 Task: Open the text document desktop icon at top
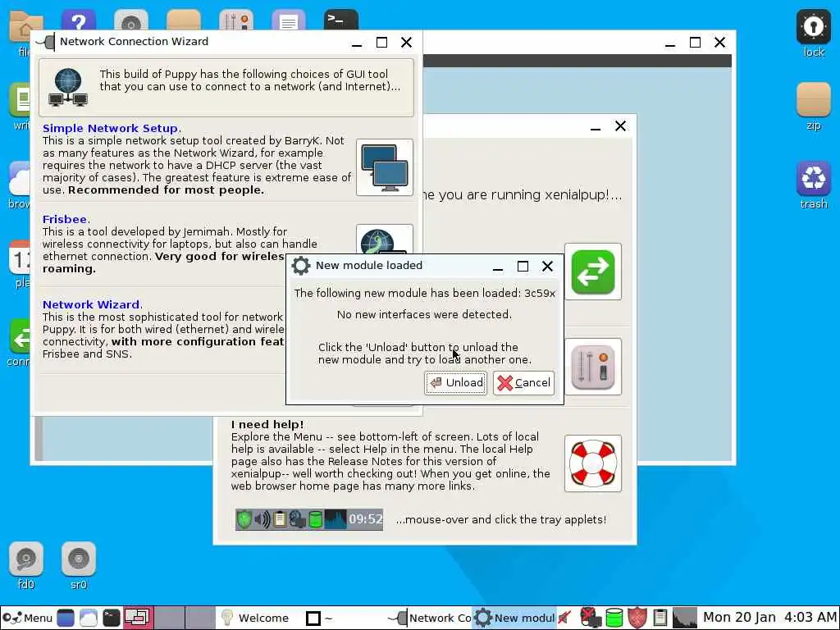click(x=289, y=21)
